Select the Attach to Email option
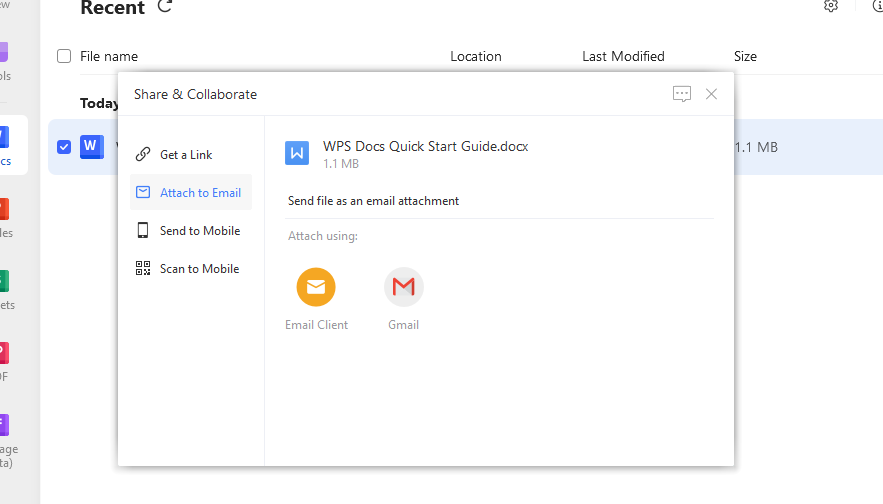Viewport: 883px width, 504px height. tap(191, 193)
